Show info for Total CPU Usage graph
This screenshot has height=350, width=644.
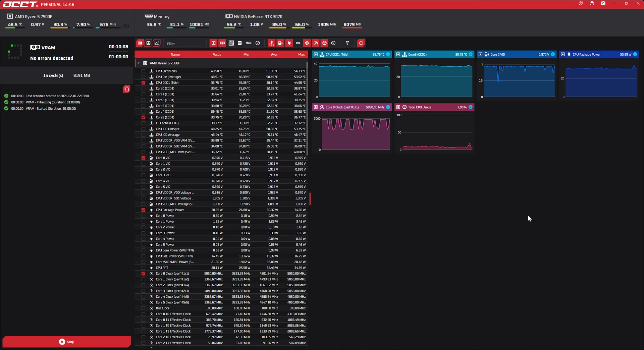tap(471, 107)
